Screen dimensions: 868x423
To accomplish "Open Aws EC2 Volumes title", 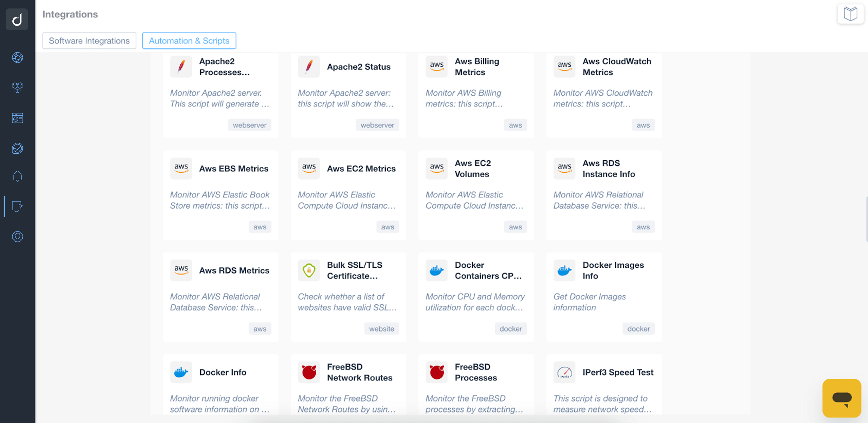I will tap(473, 169).
